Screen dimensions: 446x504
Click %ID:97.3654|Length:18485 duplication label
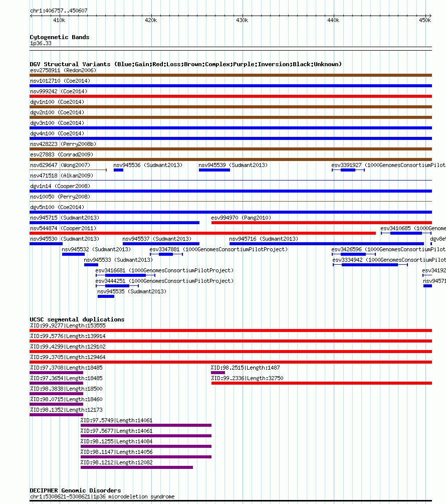click(x=66, y=378)
